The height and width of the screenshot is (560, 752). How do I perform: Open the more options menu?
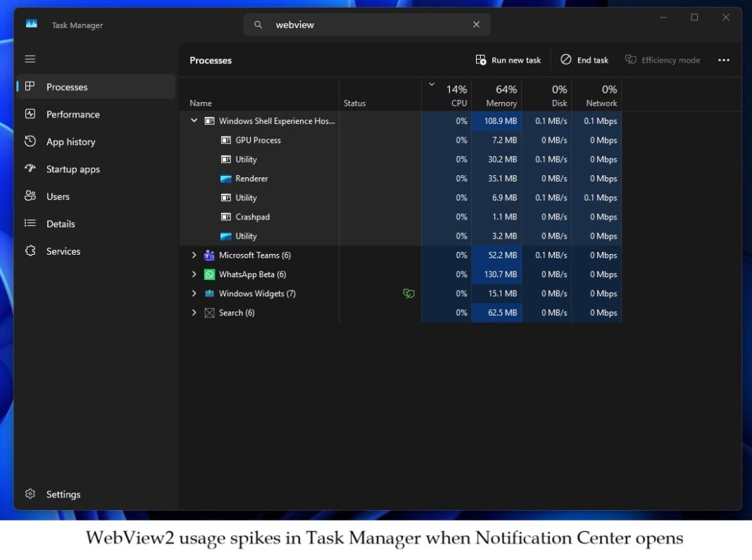tap(724, 60)
